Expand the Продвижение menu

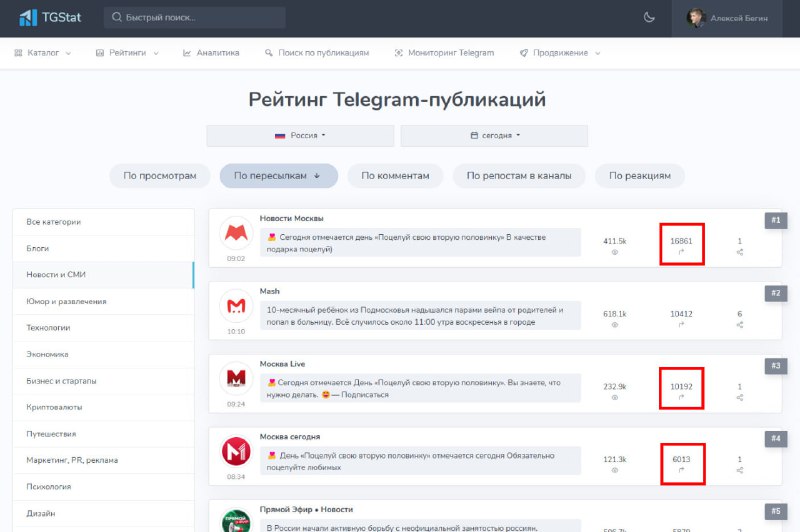coord(560,53)
